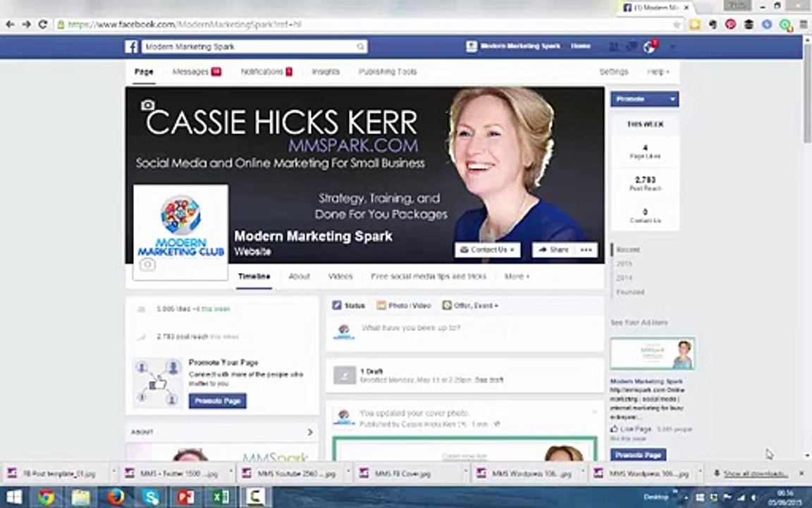
Task: Open Skype from the taskbar
Action: (x=151, y=497)
